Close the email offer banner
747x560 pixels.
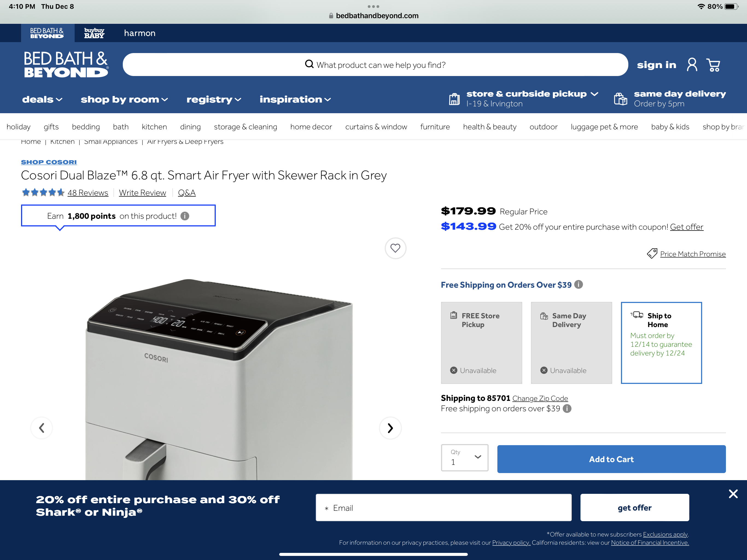click(733, 494)
